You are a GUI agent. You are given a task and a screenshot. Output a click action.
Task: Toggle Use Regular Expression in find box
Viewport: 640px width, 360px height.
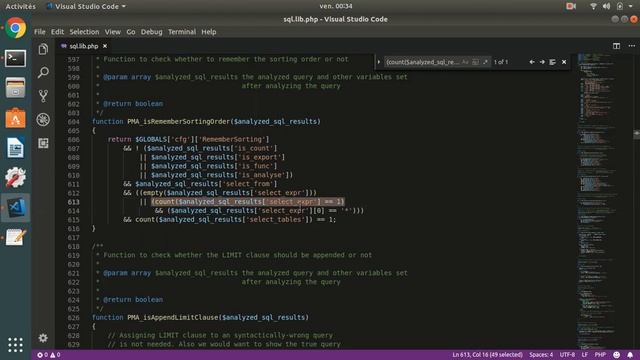click(x=485, y=62)
